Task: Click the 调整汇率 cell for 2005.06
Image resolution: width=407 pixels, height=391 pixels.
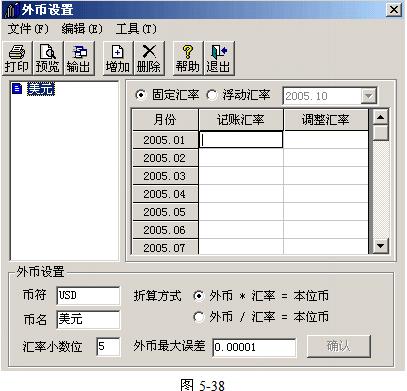Action: [326, 230]
